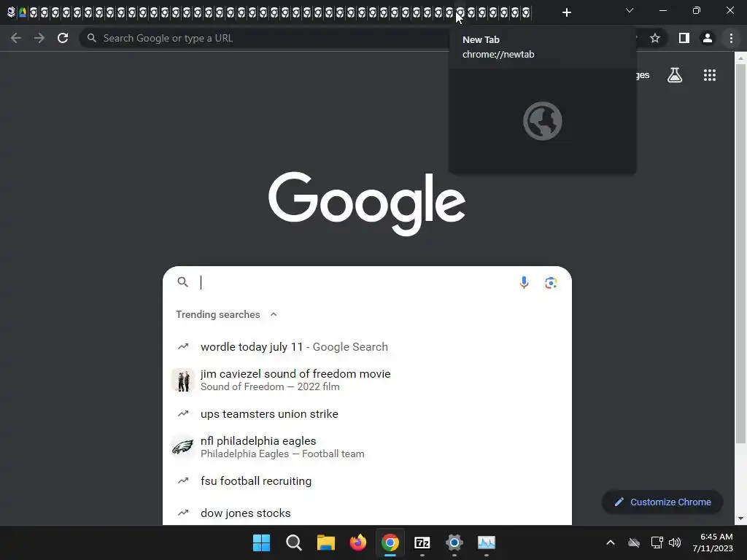Click the Customize Chrome button
The width and height of the screenshot is (747, 560).
click(662, 502)
